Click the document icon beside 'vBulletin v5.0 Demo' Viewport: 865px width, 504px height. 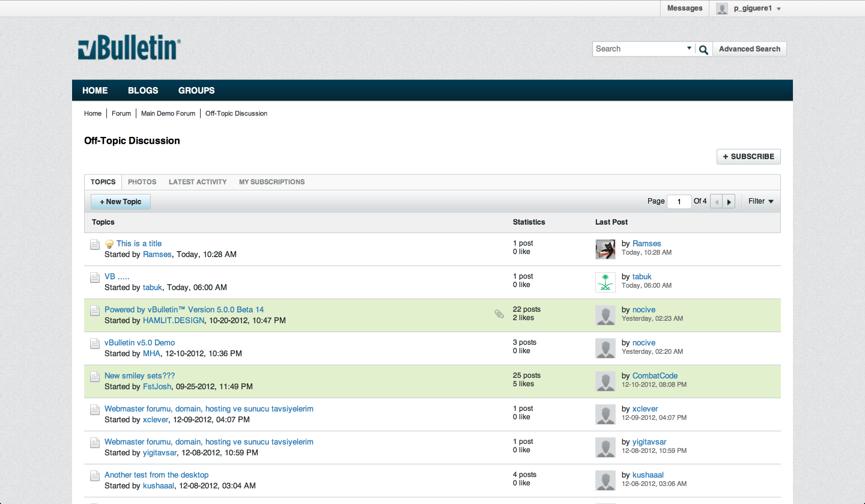coord(95,344)
